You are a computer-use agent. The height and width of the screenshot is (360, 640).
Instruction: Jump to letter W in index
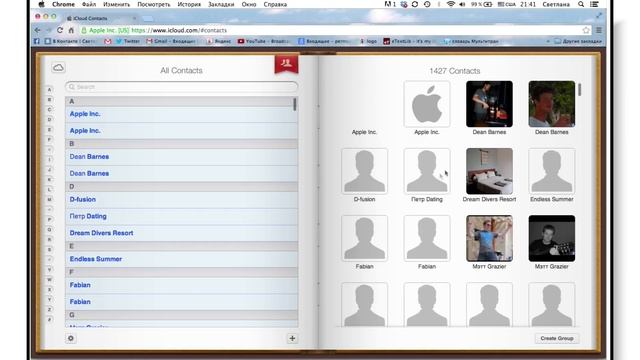coord(49,279)
